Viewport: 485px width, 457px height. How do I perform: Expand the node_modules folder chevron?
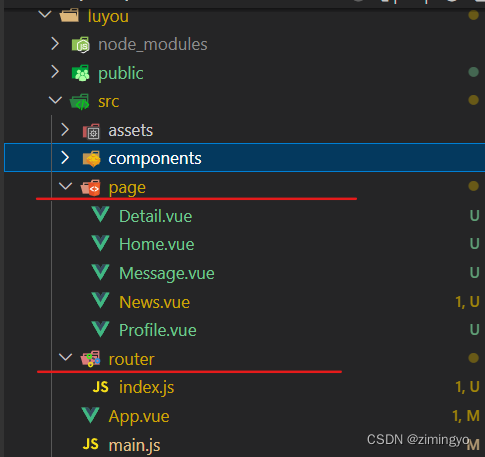pyautogui.click(x=55, y=44)
